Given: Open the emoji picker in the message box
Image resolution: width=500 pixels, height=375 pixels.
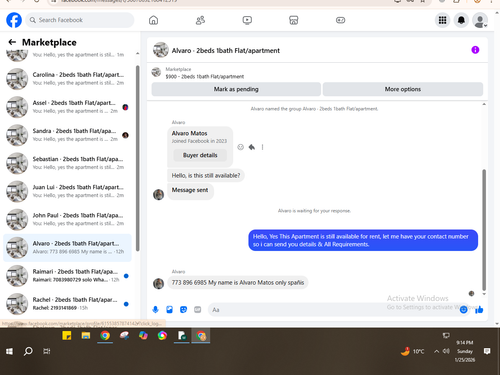Looking at the screenshot, I should [463, 310].
